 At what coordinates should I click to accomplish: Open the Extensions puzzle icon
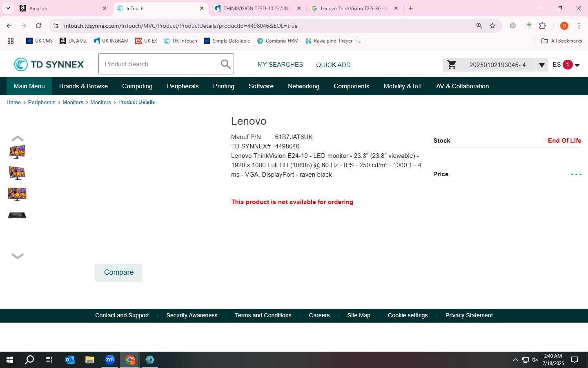542,26
